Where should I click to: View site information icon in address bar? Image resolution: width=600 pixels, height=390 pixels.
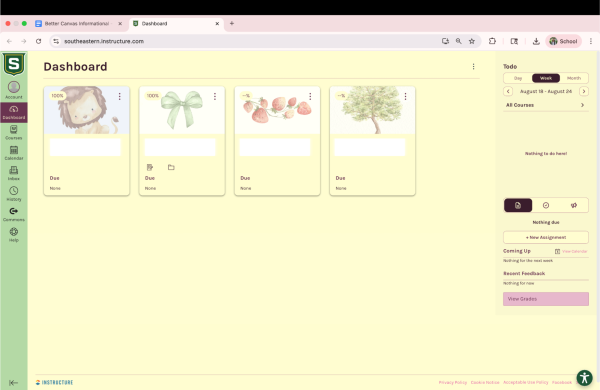pos(56,41)
